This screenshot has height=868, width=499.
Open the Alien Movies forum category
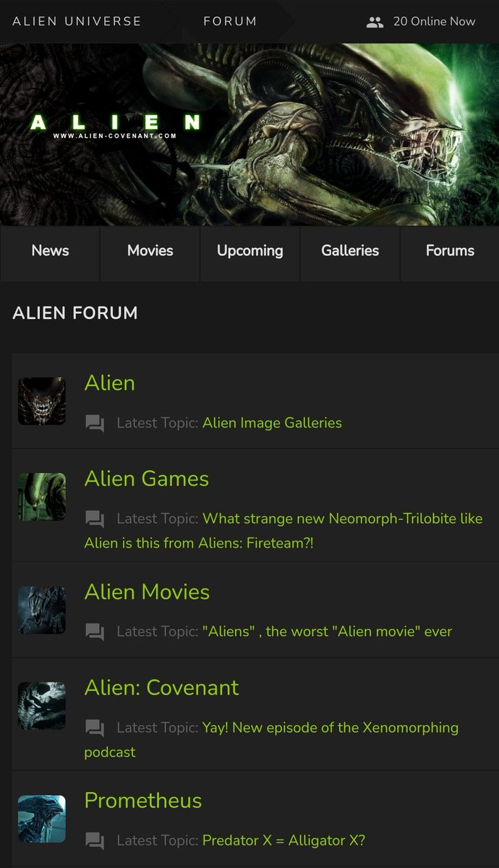click(148, 592)
